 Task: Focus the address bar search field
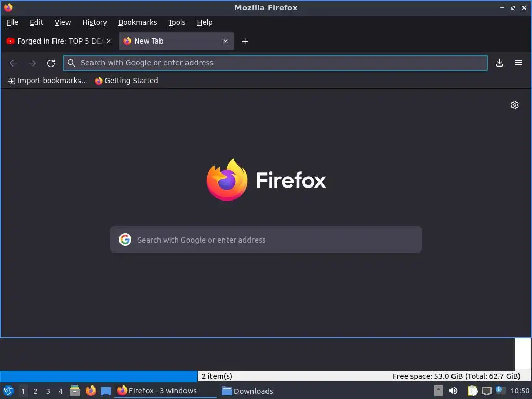pyautogui.click(x=275, y=63)
